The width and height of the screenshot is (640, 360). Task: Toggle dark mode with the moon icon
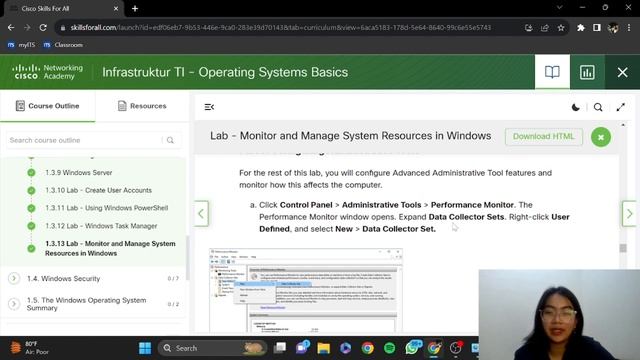pos(576,107)
